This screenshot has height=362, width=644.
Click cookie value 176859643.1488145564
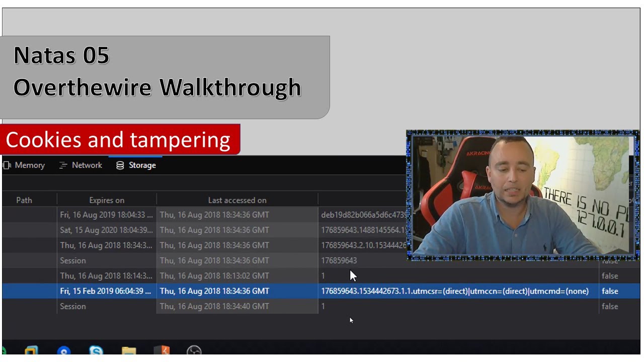[x=363, y=230]
